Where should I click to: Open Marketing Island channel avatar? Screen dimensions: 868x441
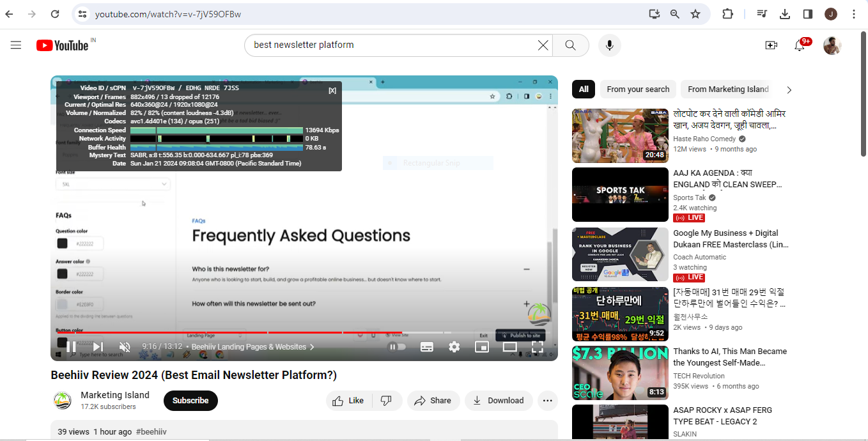(x=63, y=401)
